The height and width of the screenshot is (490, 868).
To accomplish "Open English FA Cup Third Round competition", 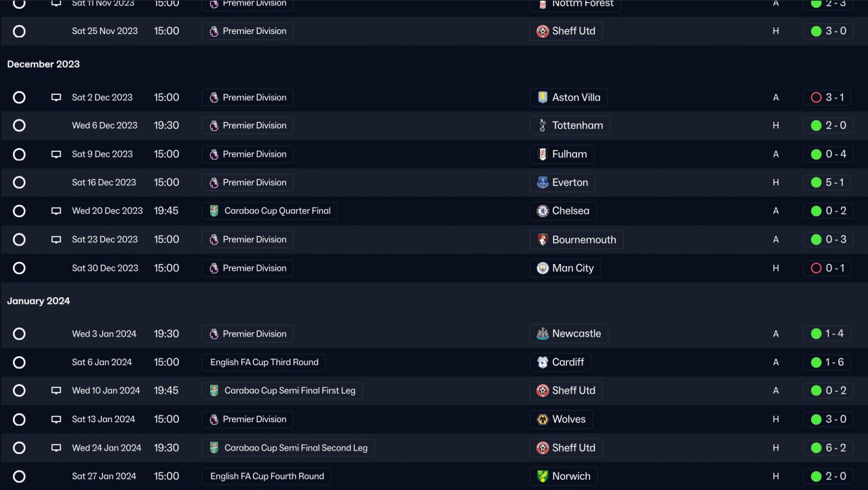I will (264, 362).
